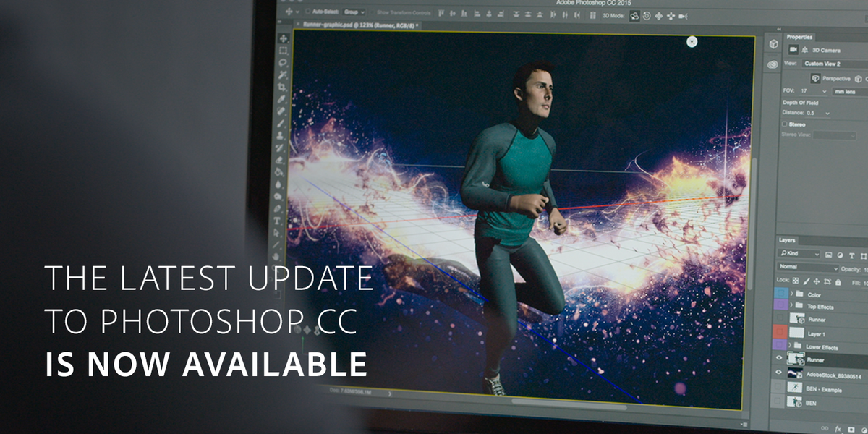This screenshot has height=434, width=868.
Task: Click Lock position icon
Action: pyautogui.click(x=817, y=282)
